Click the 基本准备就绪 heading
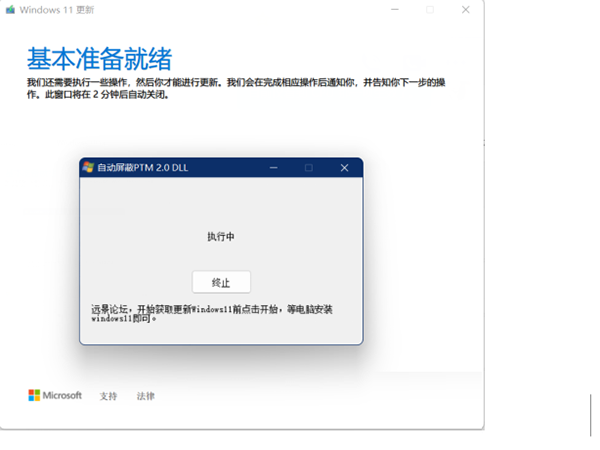 point(99,59)
